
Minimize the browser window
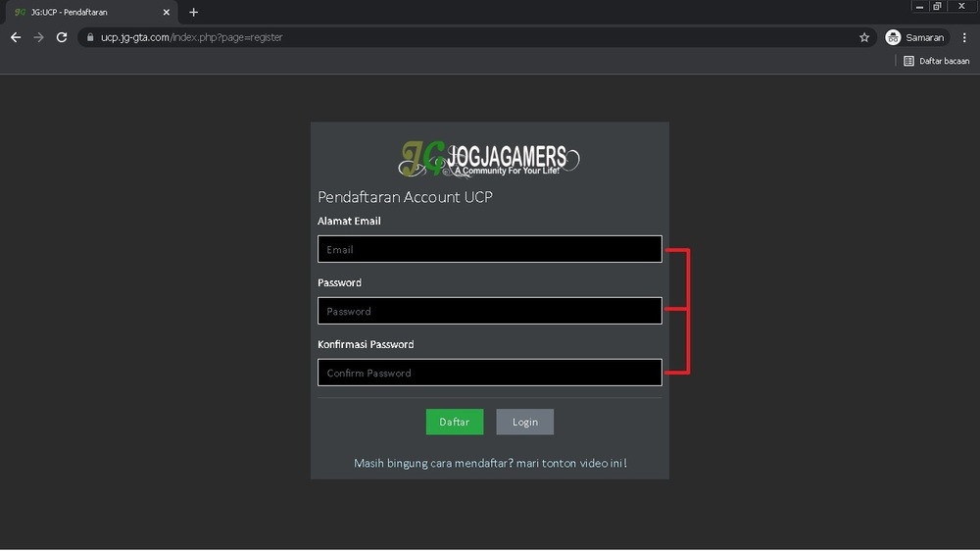point(919,6)
